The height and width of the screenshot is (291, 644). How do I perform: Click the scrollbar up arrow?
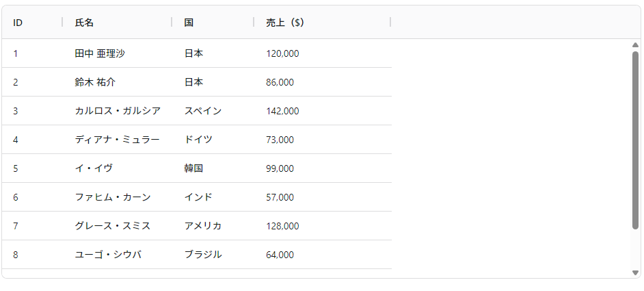coord(635,45)
